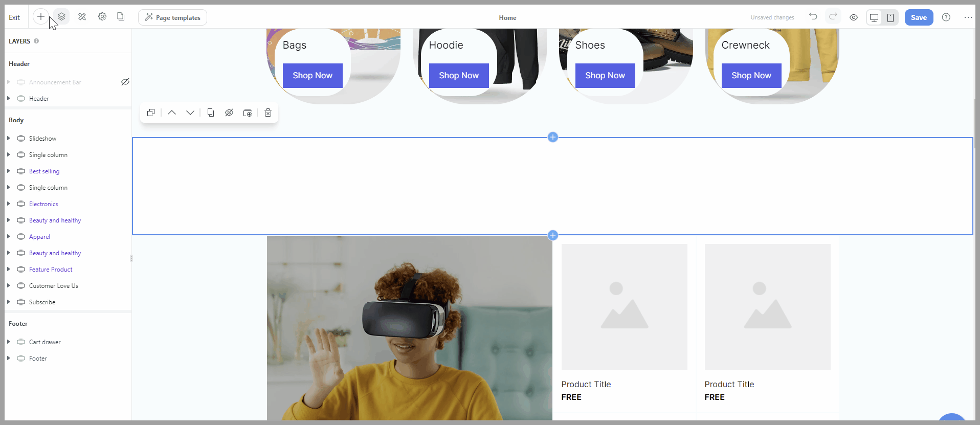
Task: Select the Customer Love Us layer
Action: (68, 286)
